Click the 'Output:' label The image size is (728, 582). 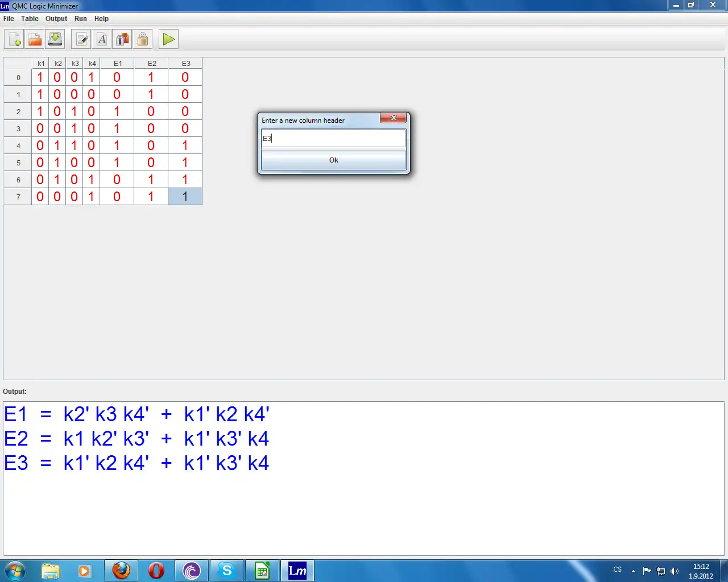tap(15, 392)
